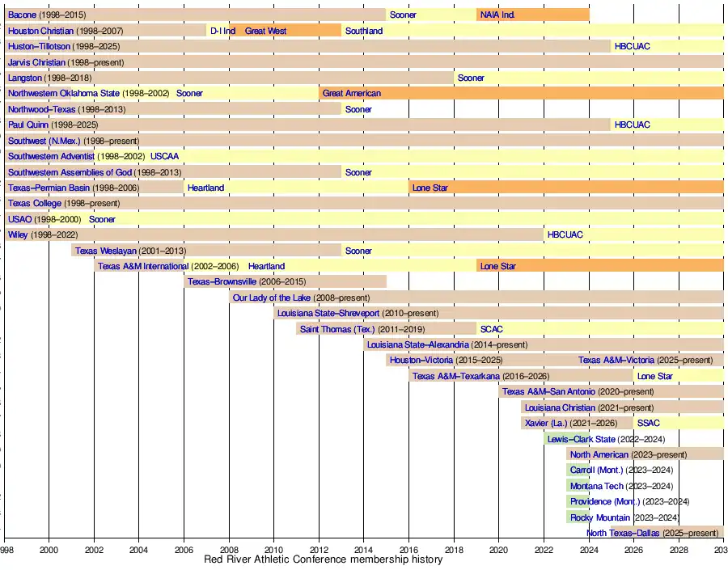The height and width of the screenshot is (570, 728).
Task: Open the Texas A&M–Texarkana link
Action: 456,377
